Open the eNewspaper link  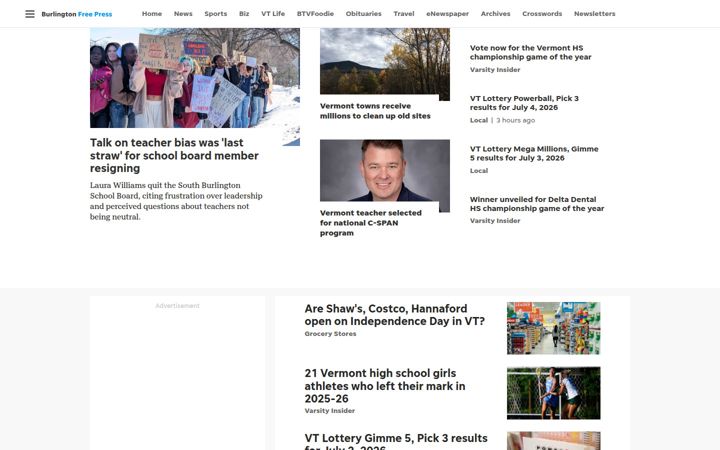click(x=448, y=14)
